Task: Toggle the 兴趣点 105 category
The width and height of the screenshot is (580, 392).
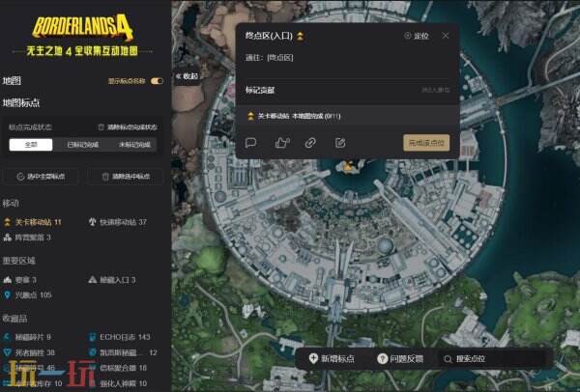Action: [x=27, y=294]
